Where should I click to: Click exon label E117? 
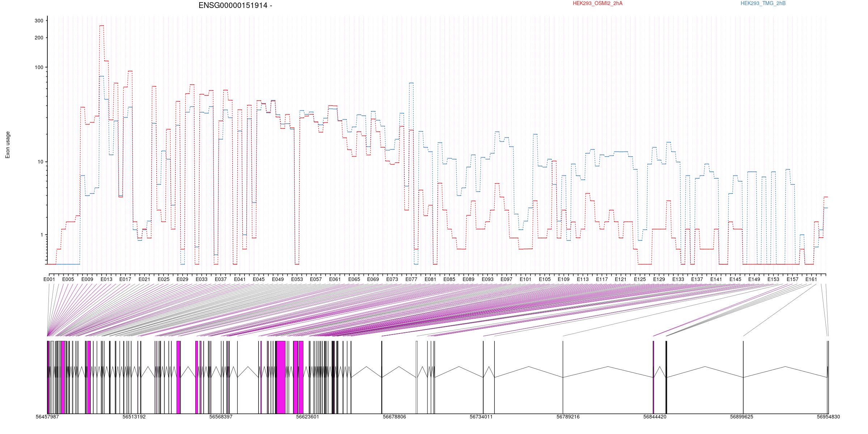[x=602, y=279]
